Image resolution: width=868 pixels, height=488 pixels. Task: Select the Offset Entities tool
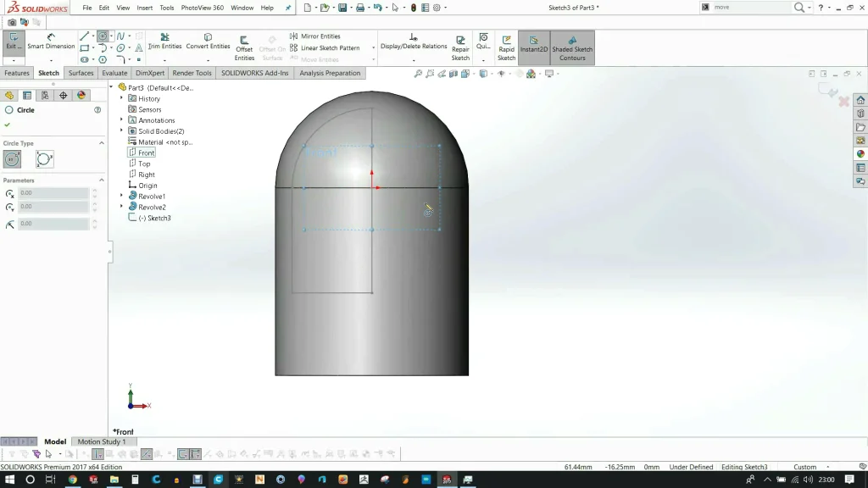(x=244, y=48)
